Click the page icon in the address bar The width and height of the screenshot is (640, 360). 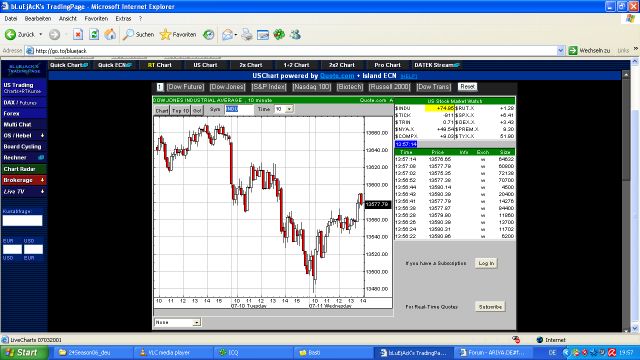pyautogui.click(x=29, y=51)
